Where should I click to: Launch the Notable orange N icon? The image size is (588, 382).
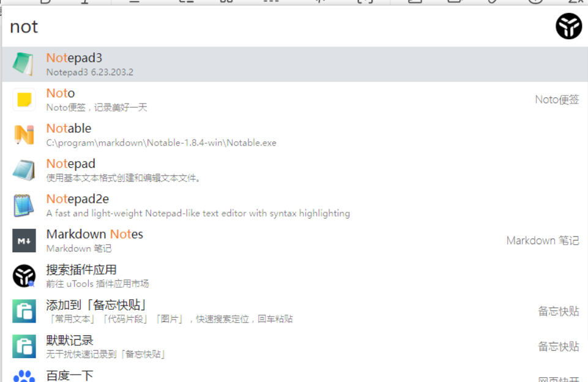pos(24,135)
